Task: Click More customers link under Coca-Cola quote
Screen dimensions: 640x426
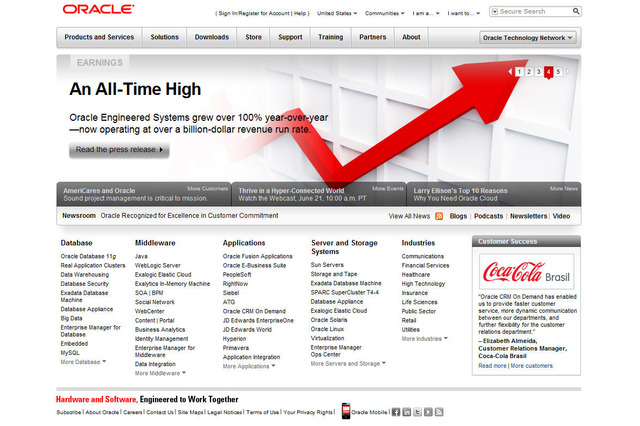Action: (x=531, y=366)
